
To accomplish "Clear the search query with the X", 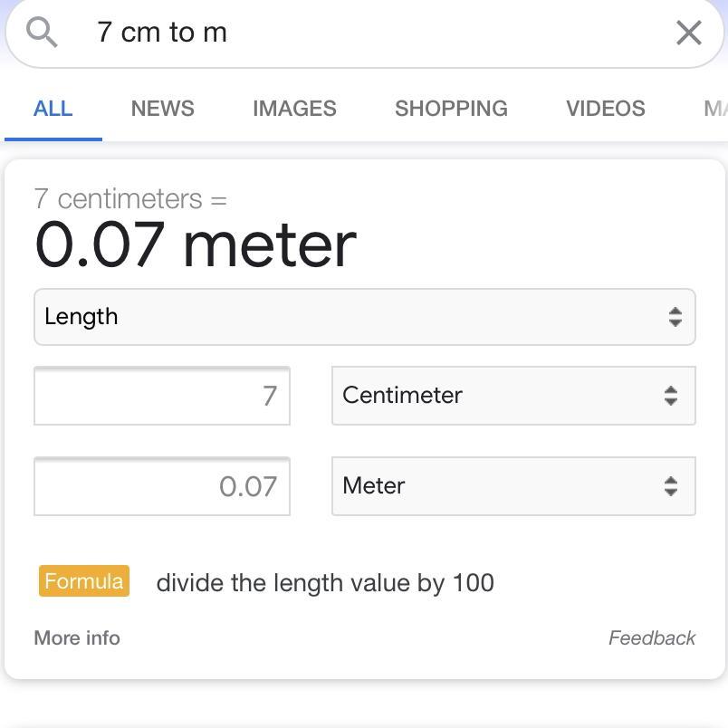I will (x=689, y=33).
